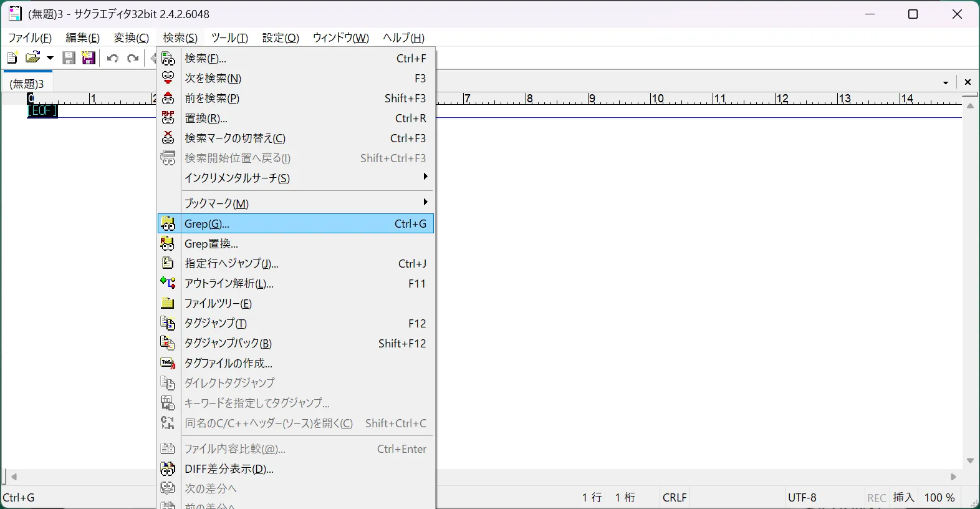Open the dropdown arrow beside Open icon
Screen dimensions: 980x509
pos(50,58)
